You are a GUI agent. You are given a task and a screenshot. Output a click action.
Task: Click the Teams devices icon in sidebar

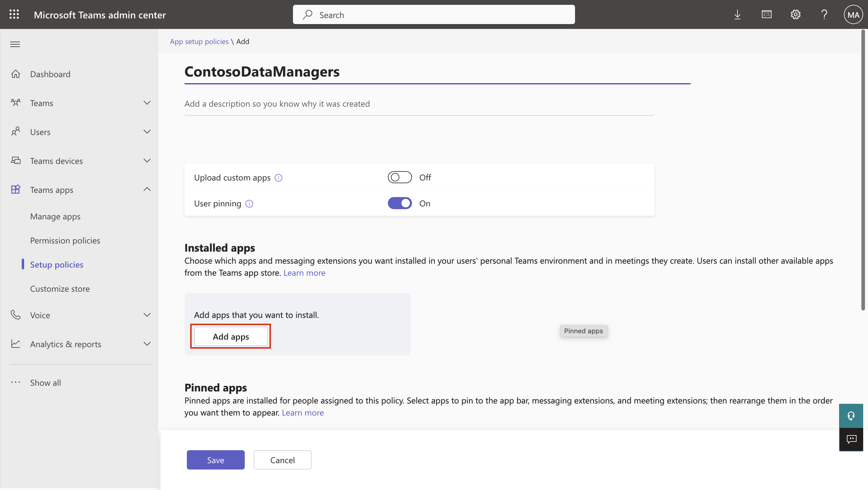point(16,161)
